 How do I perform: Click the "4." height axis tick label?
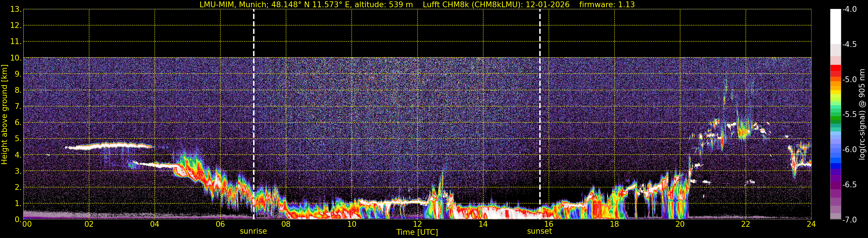(18, 155)
